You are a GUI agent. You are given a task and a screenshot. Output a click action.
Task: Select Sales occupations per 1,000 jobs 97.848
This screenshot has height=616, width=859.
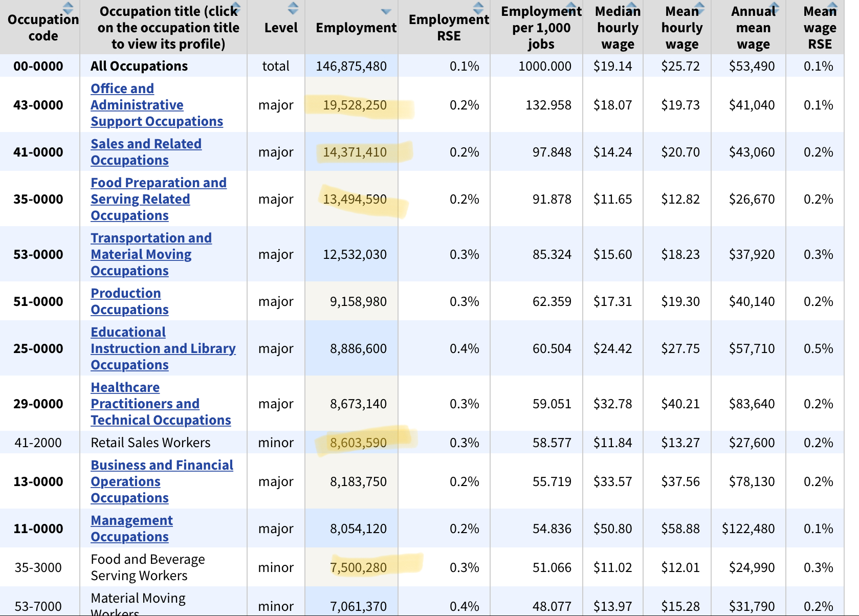552,152
